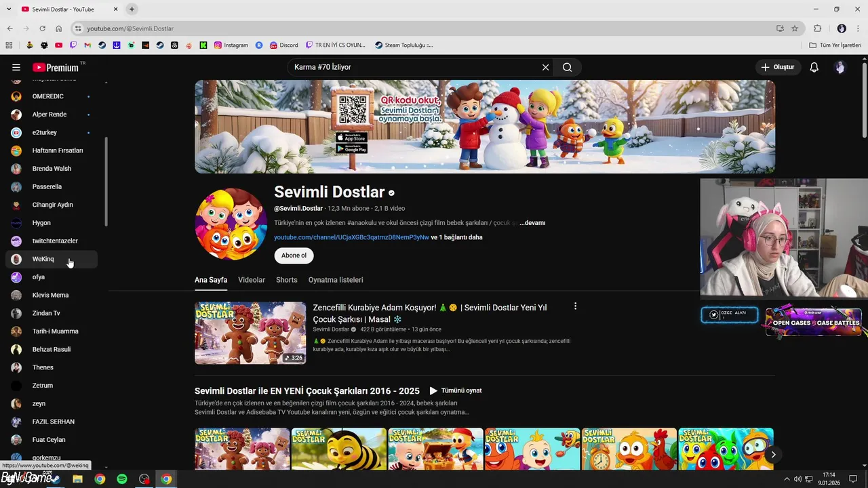Click the browser address bar URL
The width and height of the screenshot is (868, 488).
[x=130, y=28]
